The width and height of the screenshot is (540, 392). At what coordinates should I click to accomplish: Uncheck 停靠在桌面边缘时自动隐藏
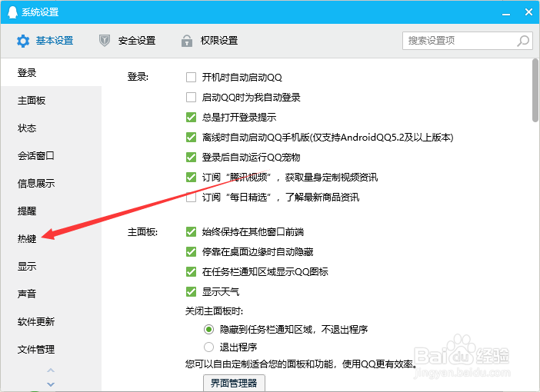click(x=191, y=251)
